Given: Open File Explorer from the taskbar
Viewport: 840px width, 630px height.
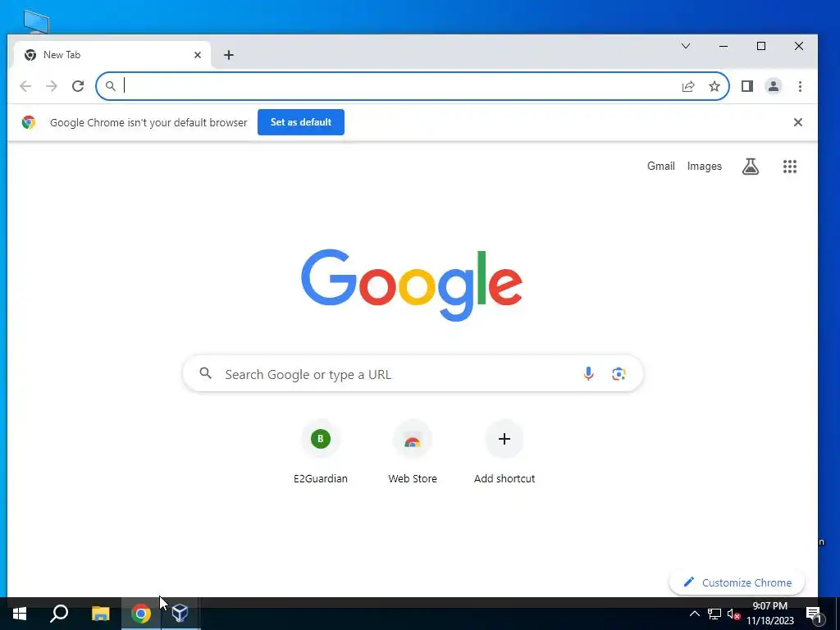Looking at the screenshot, I should pos(100,614).
